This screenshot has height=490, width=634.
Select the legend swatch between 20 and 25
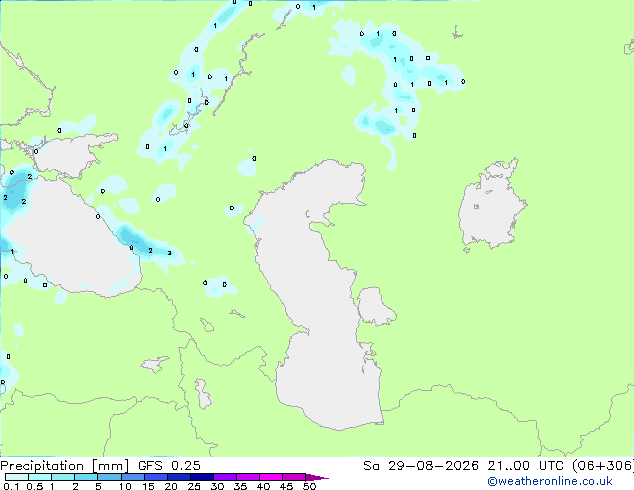pos(178,477)
